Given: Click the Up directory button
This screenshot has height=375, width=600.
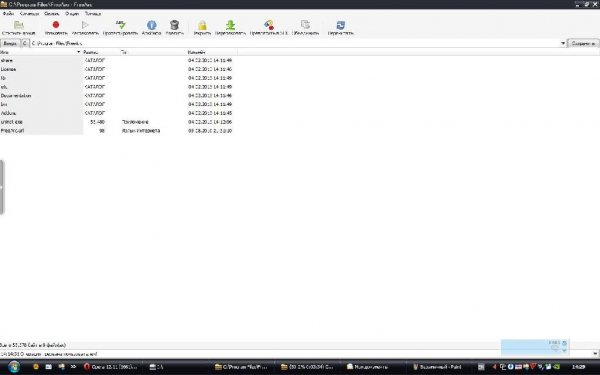Looking at the screenshot, I should pyautogui.click(x=10, y=43).
